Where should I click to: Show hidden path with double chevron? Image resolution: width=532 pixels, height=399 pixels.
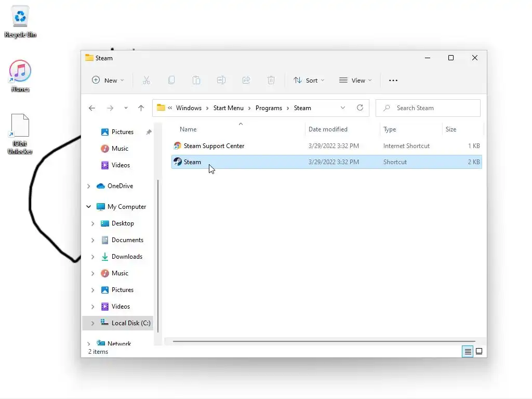(170, 108)
